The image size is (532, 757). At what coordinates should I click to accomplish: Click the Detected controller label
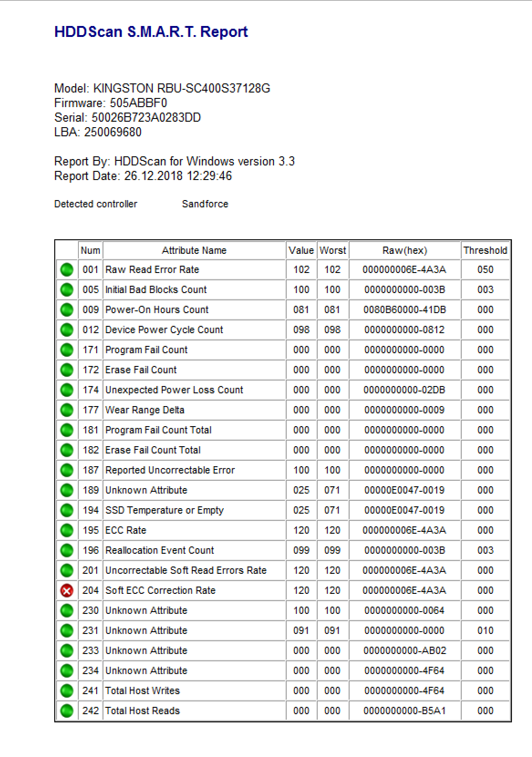96,204
